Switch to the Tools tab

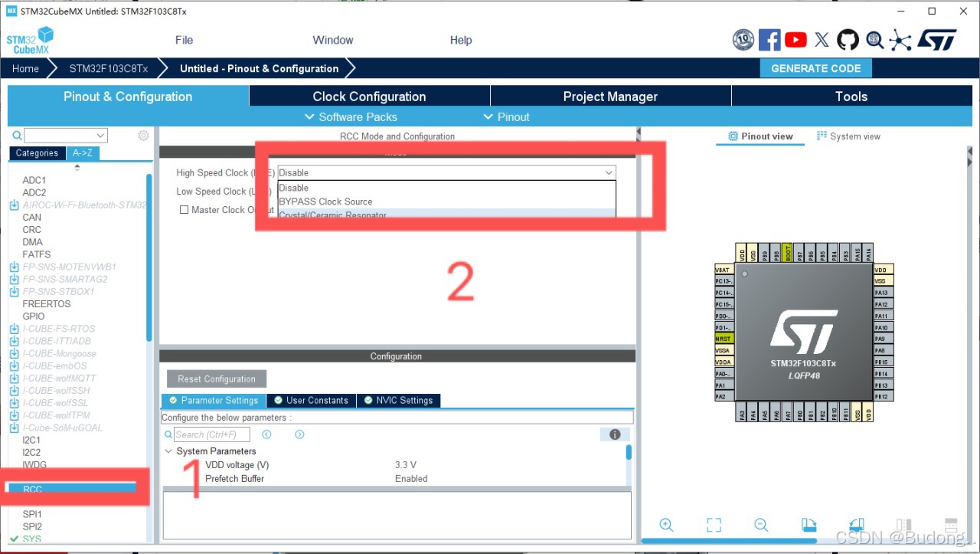click(x=851, y=97)
